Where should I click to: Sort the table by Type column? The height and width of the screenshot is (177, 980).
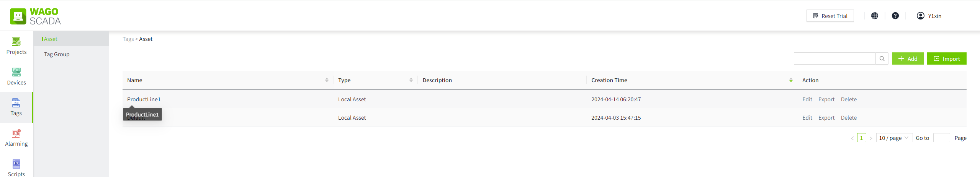point(411,80)
